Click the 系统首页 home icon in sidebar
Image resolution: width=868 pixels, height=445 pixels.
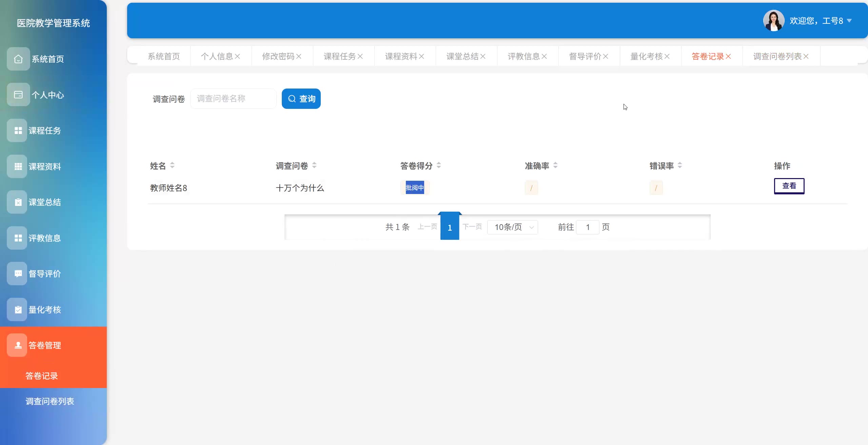(x=18, y=59)
